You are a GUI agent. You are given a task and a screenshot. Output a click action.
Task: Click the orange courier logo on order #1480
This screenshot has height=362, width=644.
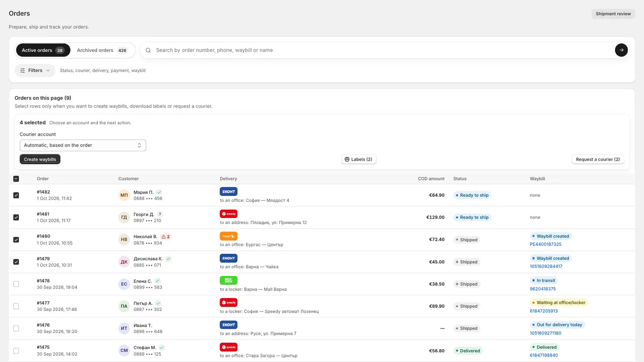(229, 236)
